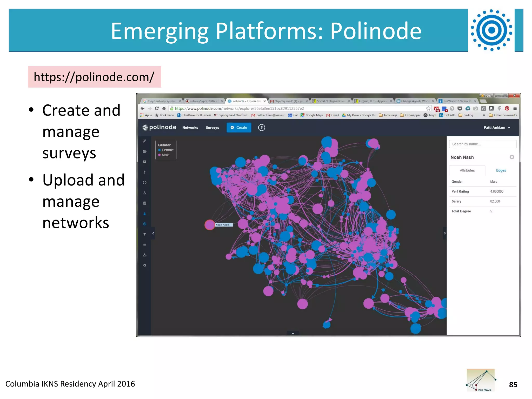Open the gear settings in the sidebar
The width and height of the screenshot is (532, 399).
pyautogui.click(x=145, y=265)
